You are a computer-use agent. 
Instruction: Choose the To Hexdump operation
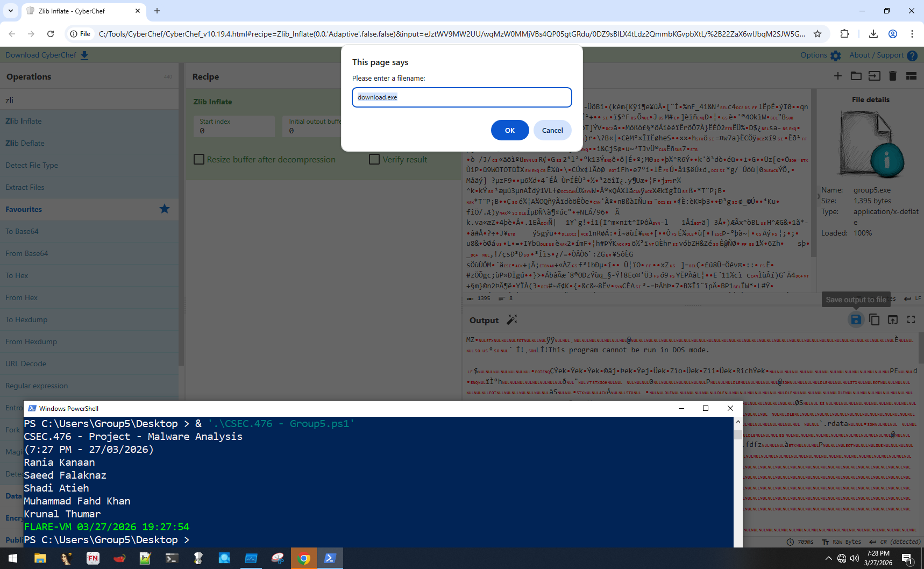coord(89,319)
